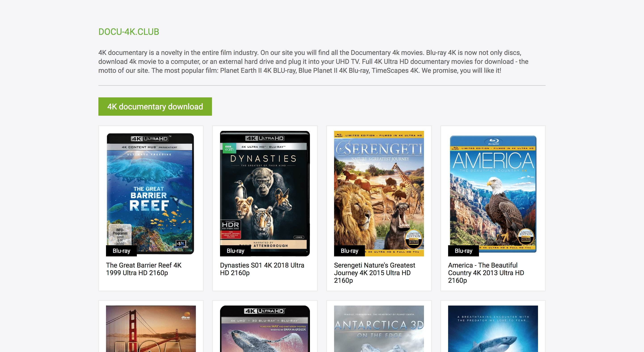
Task: Click Blu-ray badge on Dynasties card
Action: pyautogui.click(x=235, y=251)
